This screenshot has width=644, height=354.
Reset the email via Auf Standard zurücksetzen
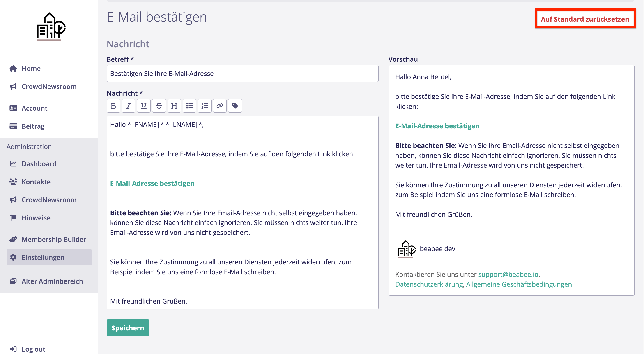[x=585, y=19]
